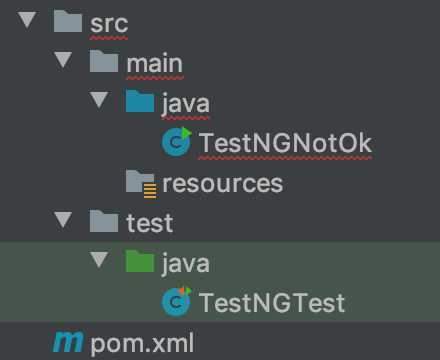Select the main folder label
The image size is (440, 360).
[155, 63]
